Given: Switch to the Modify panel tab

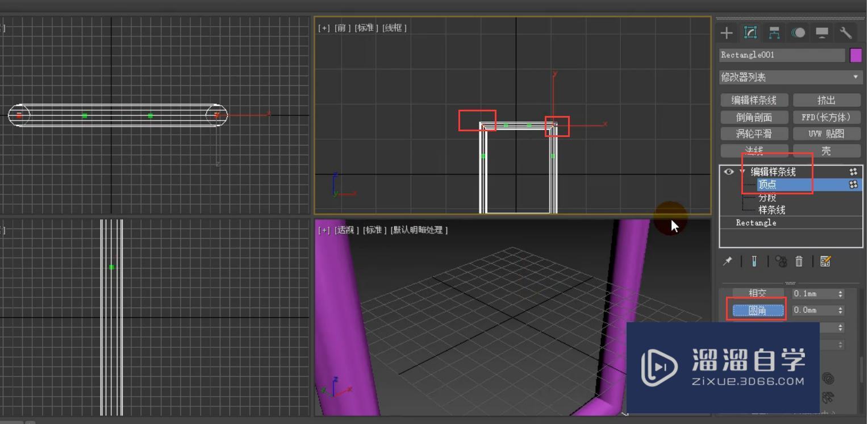Looking at the screenshot, I should click(750, 32).
